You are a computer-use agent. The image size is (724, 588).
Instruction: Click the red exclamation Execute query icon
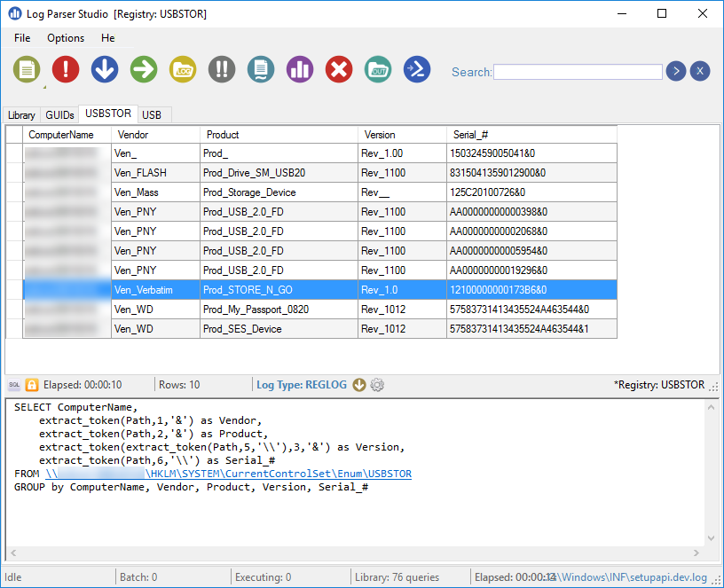point(66,70)
